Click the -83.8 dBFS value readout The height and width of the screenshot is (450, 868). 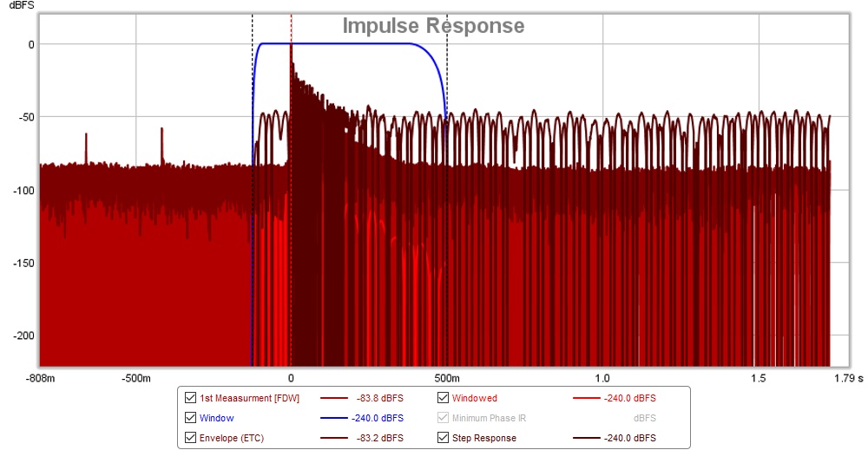[380, 398]
